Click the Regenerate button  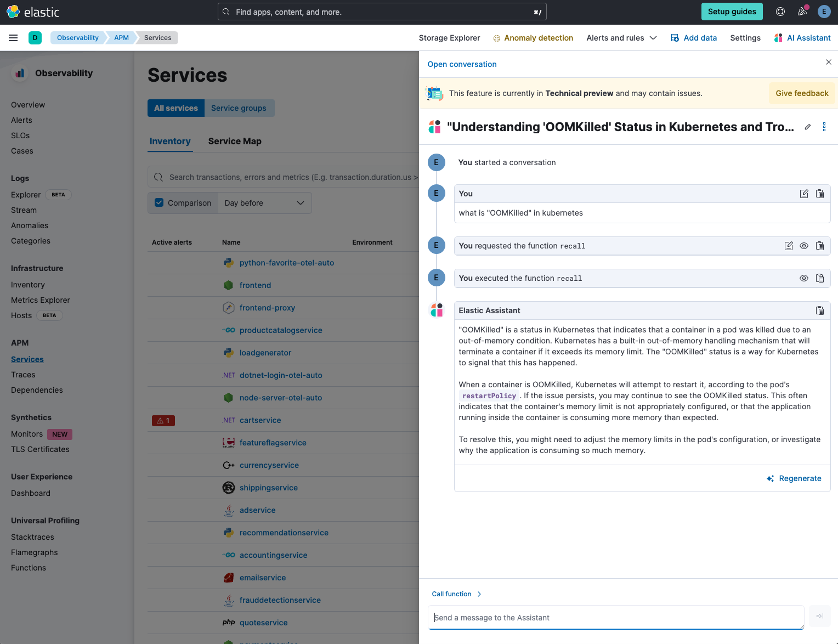click(794, 478)
